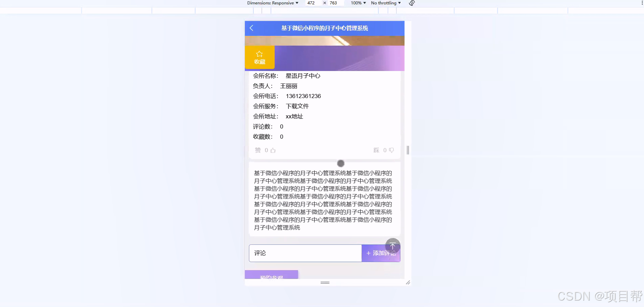Click the plus icon on the 添加评论 button

[368, 253]
